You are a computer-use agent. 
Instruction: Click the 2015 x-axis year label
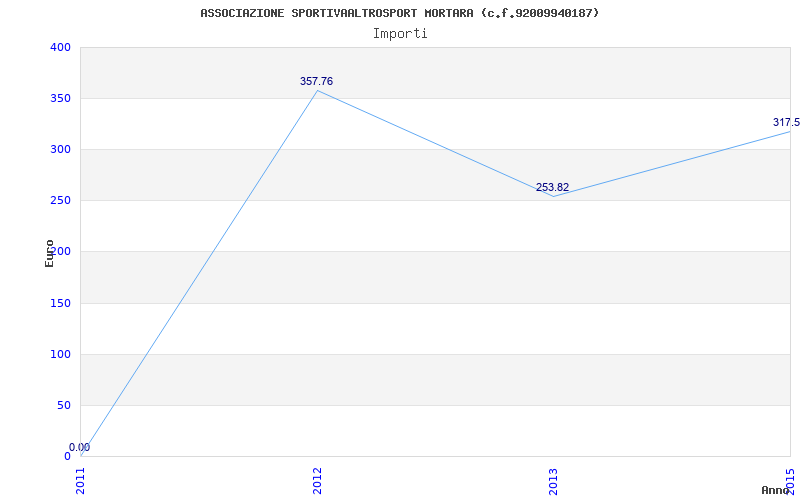point(791,481)
